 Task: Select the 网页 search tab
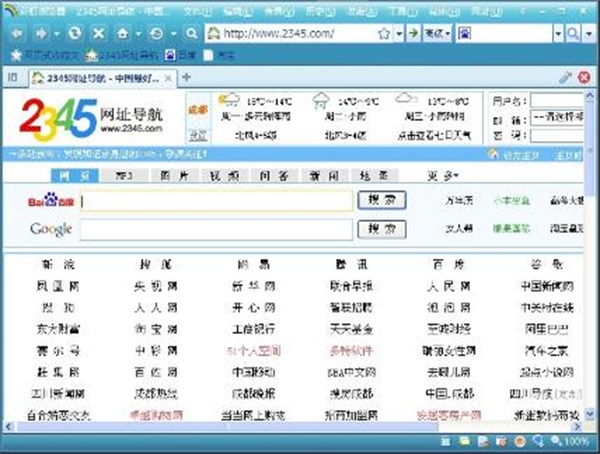tap(75, 176)
